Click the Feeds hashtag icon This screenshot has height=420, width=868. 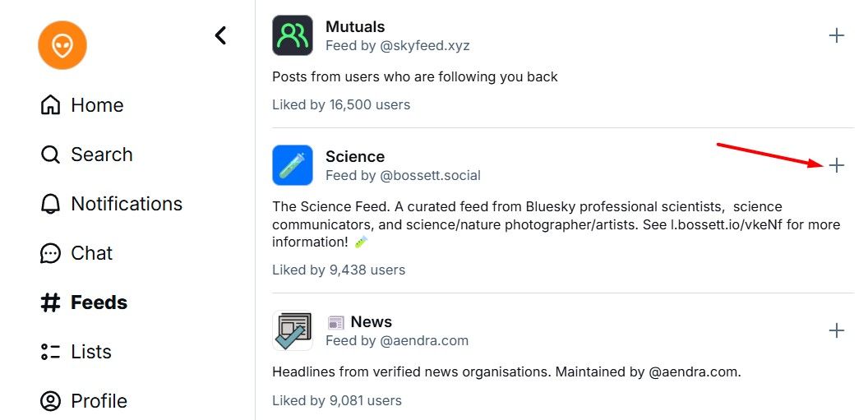pos(50,302)
